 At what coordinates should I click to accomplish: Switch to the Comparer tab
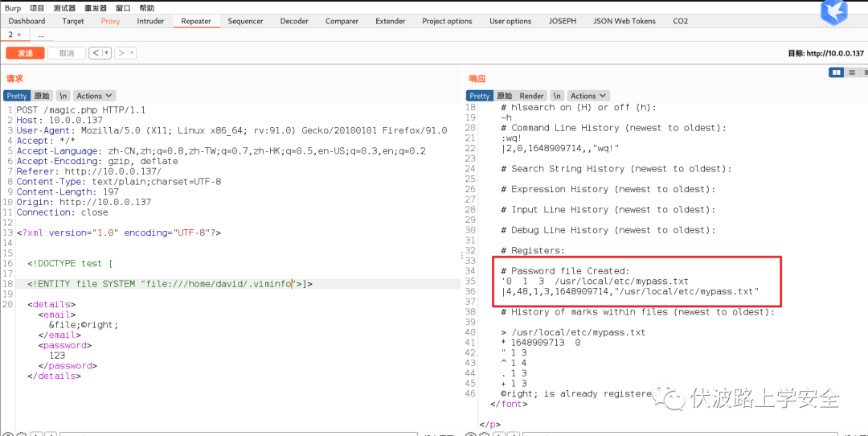(342, 21)
